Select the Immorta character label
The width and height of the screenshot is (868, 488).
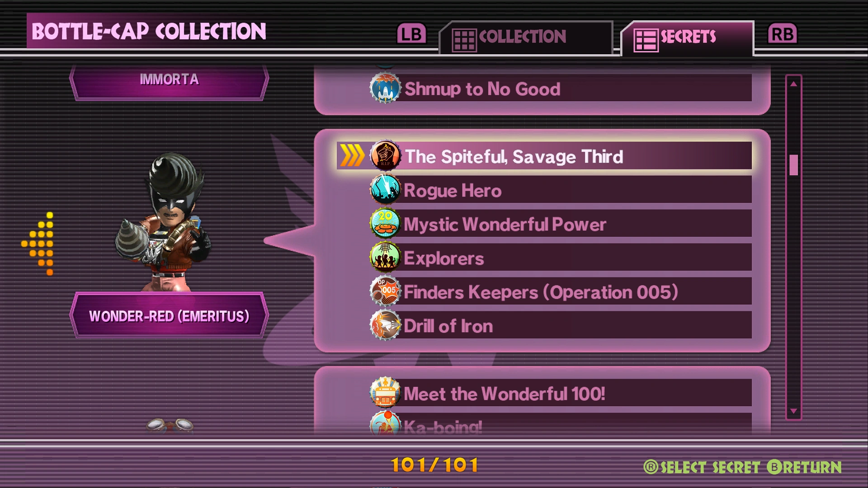point(169,80)
